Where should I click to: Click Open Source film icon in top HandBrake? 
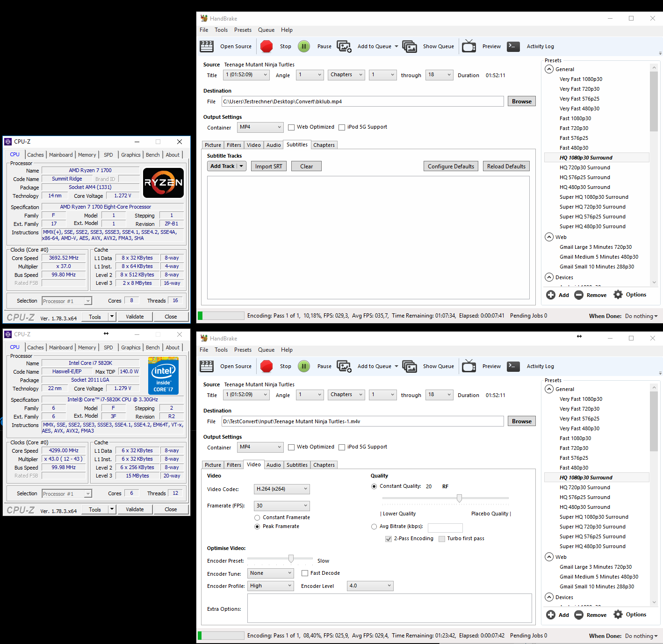coord(207,46)
